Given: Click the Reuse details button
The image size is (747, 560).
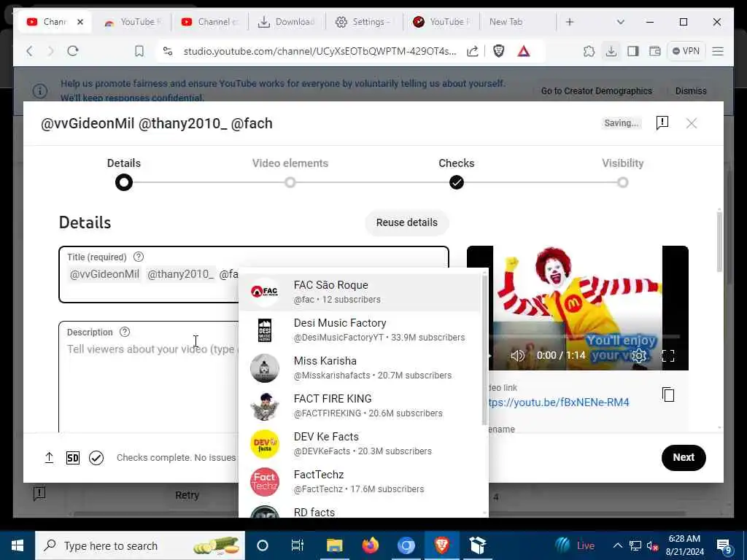Looking at the screenshot, I should 406,222.
